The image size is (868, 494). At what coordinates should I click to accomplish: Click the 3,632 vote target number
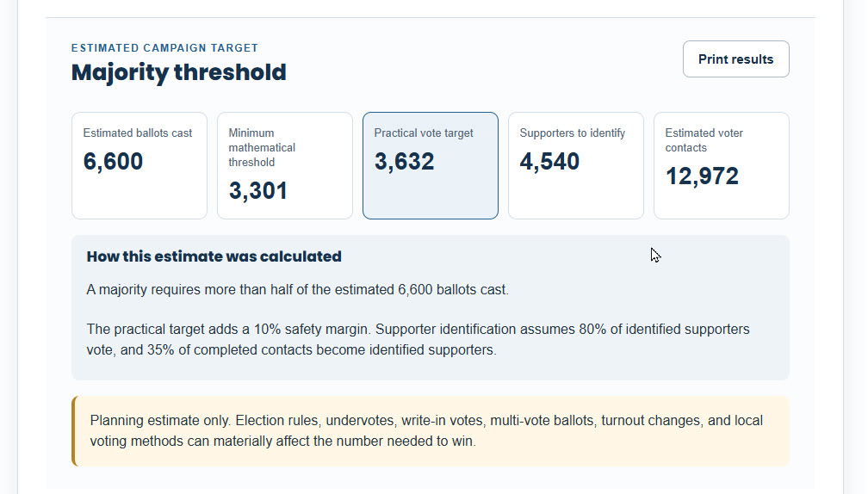404,162
